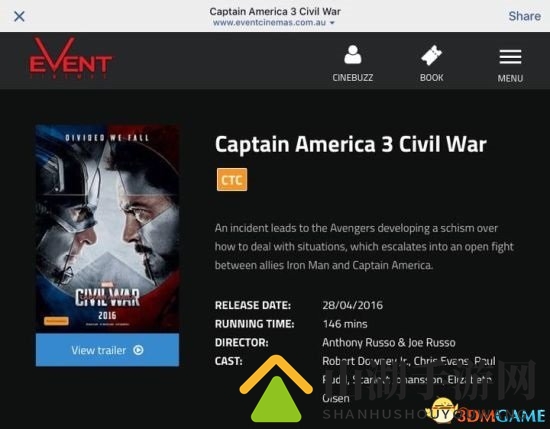The height and width of the screenshot is (429, 550).
Task: Click the movie synopsis paragraph
Action: click(x=364, y=247)
